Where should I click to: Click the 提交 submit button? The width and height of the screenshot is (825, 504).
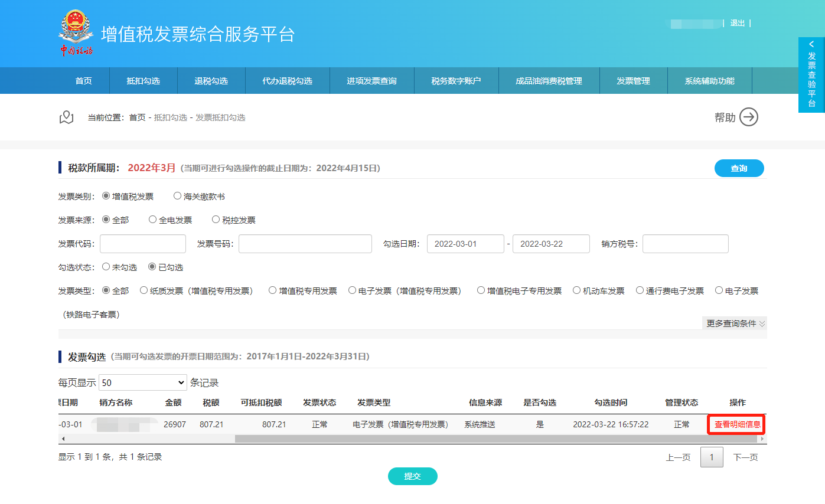pyautogui.click(x=413, y=476)
